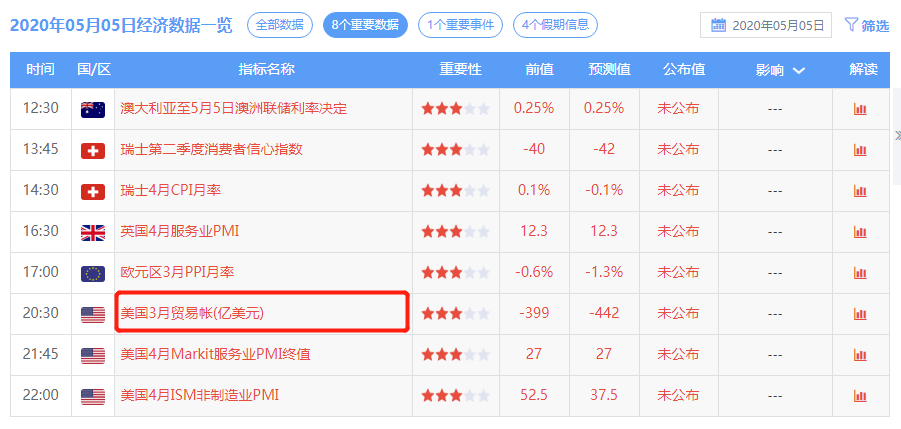Open the 2020年05月05日 date picker
Screen dimensions: 901x429
click(765, 25)
